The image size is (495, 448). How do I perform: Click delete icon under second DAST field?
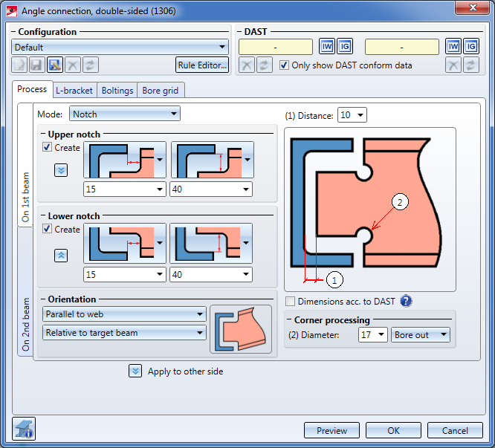pyautogui.click(x=453, y=65)
